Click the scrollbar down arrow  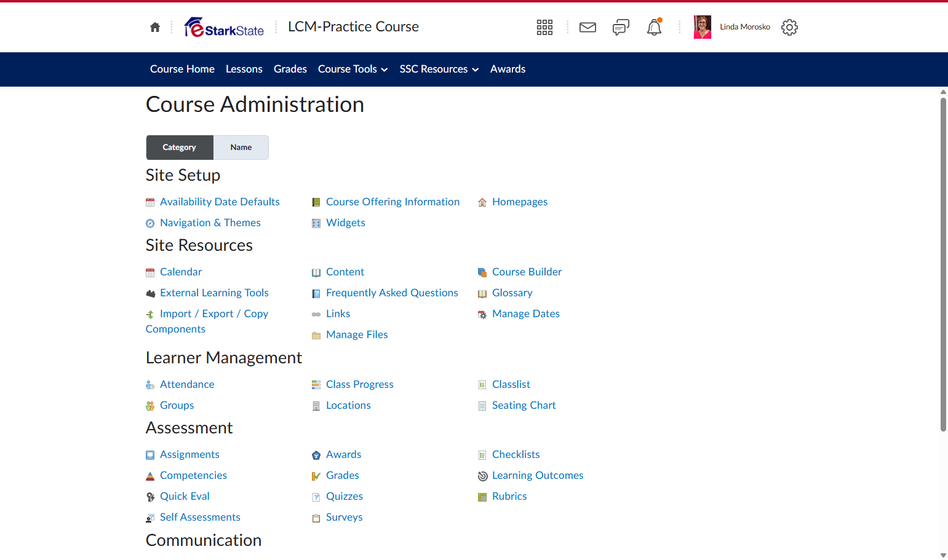coord(943,555)
